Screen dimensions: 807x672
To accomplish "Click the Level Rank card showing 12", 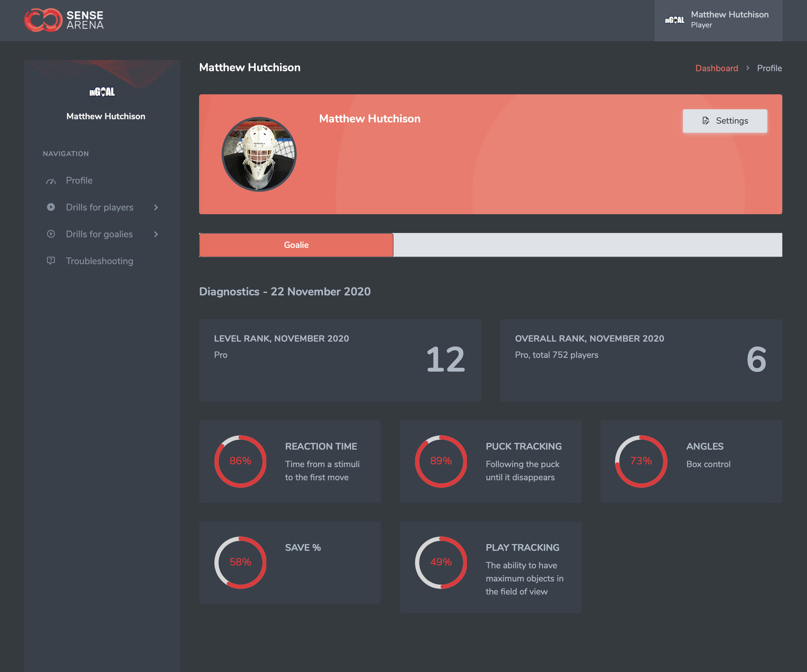I will [x=340, y=360].
